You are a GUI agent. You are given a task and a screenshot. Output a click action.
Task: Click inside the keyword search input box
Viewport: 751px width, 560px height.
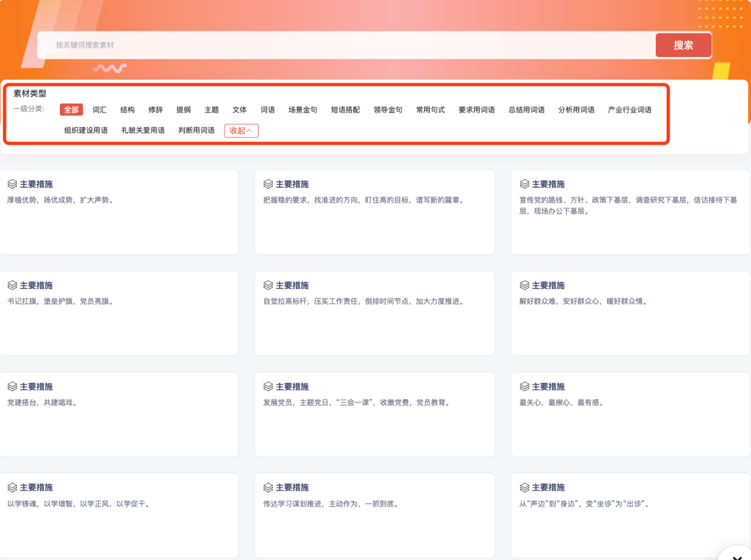278,44
